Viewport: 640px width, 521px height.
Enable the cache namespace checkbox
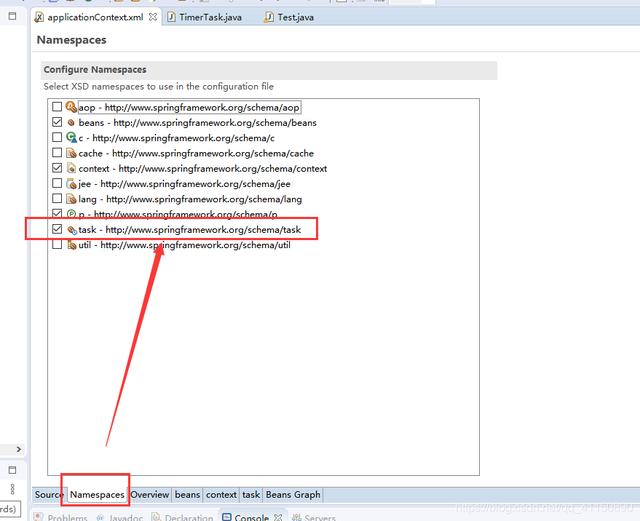tap(57, 153)
